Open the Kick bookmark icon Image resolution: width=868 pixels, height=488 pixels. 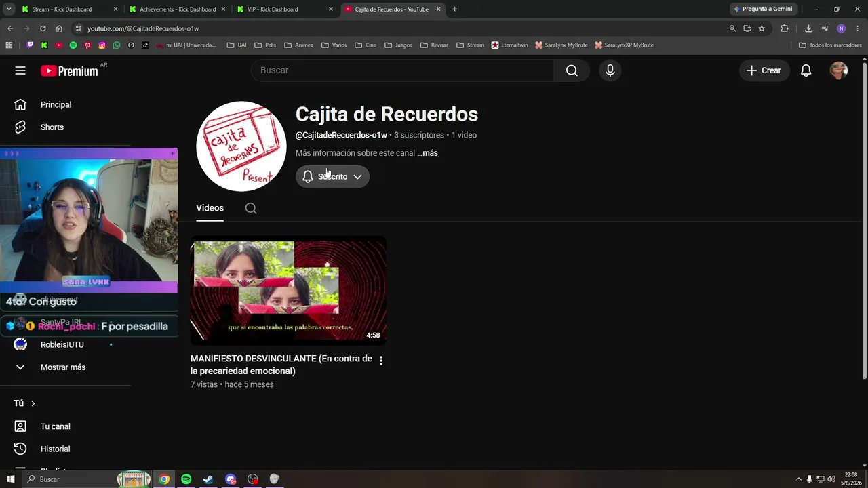pyautogui.click(x=44, y=45)
